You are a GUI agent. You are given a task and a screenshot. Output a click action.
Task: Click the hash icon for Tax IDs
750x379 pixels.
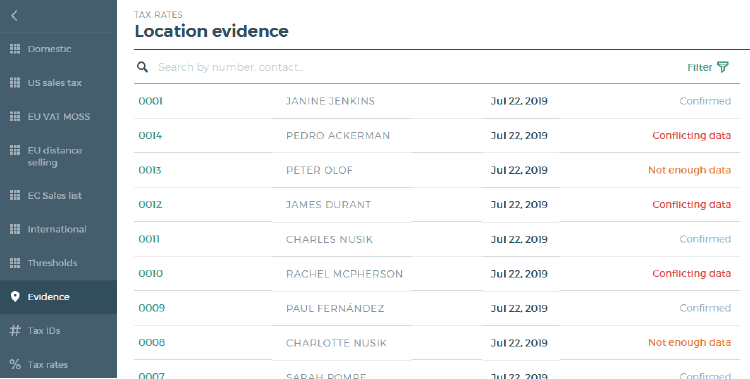click(x=15, y=331)
